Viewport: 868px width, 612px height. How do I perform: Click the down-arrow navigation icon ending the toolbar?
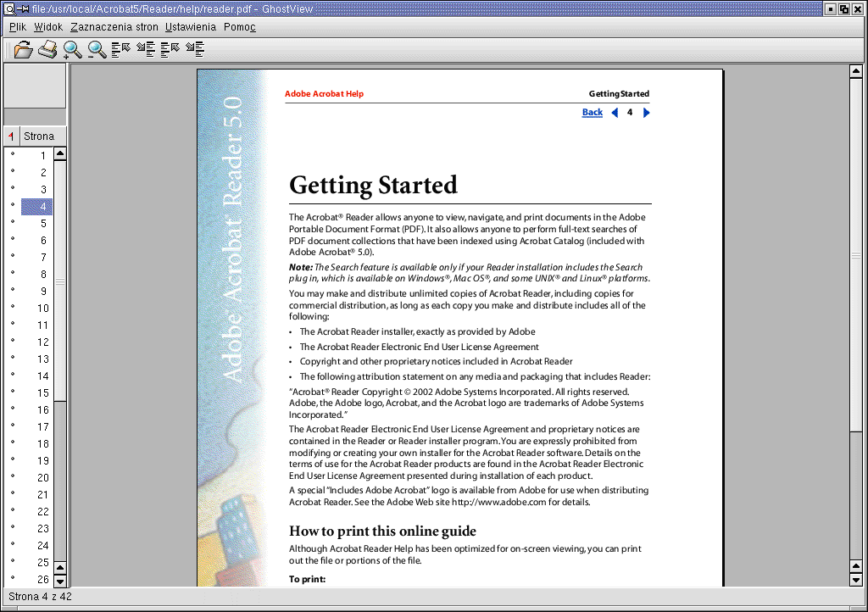195,50
